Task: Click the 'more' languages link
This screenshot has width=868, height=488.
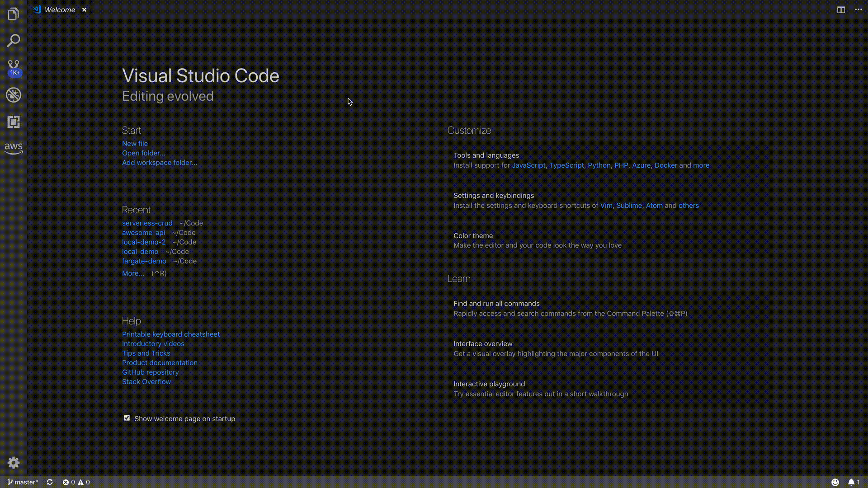Action: 701,165
